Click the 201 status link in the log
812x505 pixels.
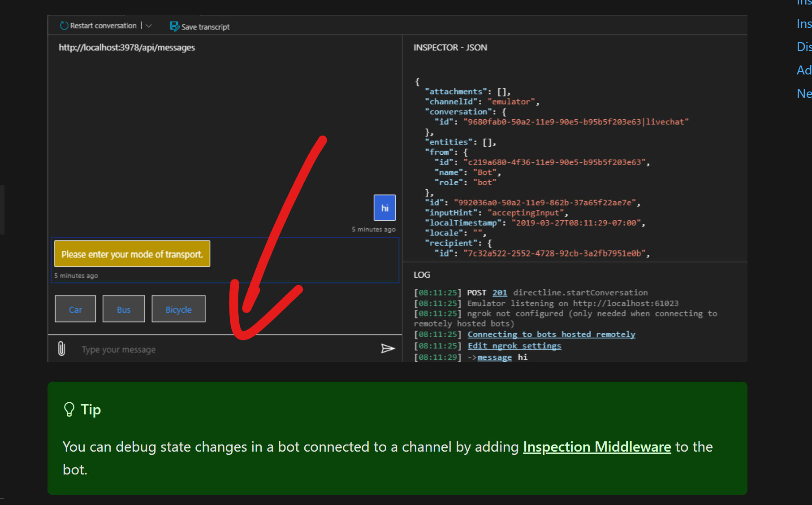(x=499, y=292)
